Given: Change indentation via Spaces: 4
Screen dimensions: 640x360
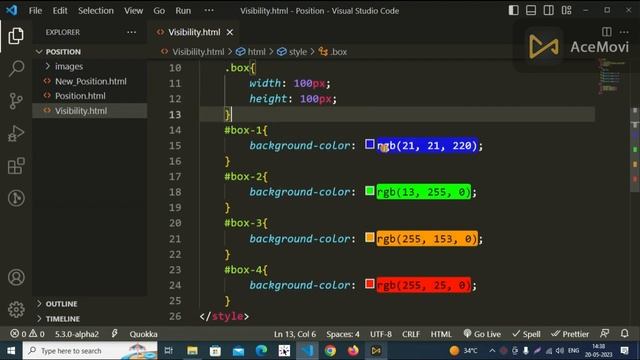Looking at the screenshot, I should (x=343, y=334).
